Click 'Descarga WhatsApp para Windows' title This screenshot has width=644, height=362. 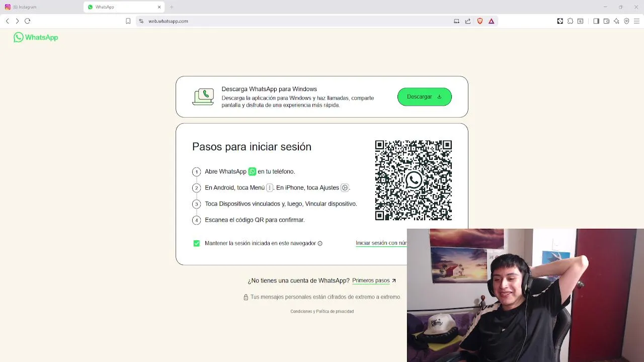(x=269, y=89)
